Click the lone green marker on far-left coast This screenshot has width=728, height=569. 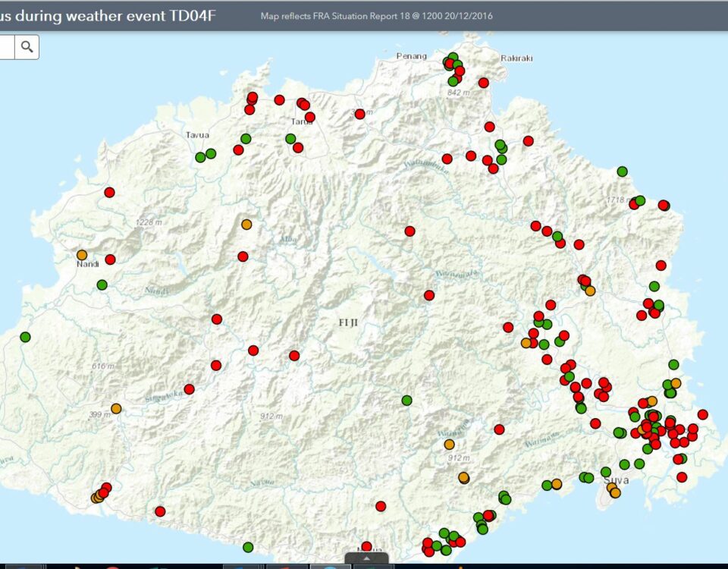tap(25, 337)
